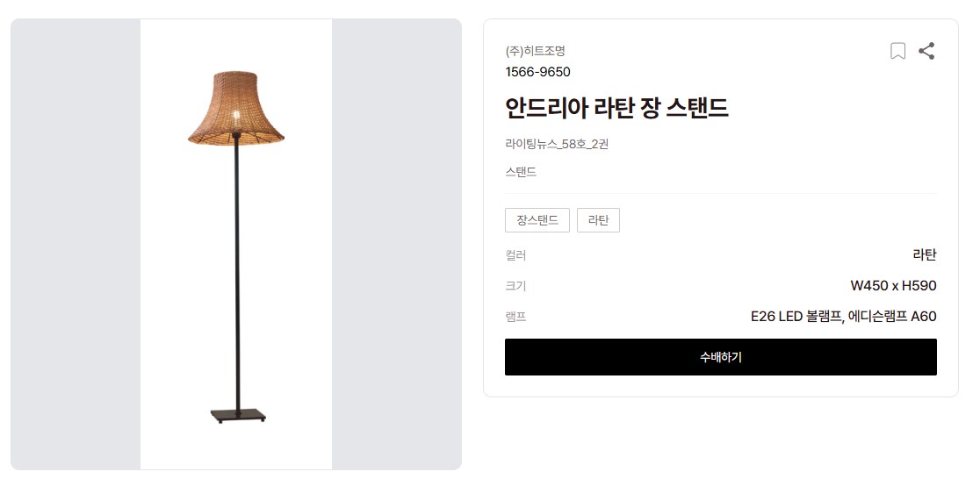
Task: Click the phone number 1566-9650
Action: point(537,72)
